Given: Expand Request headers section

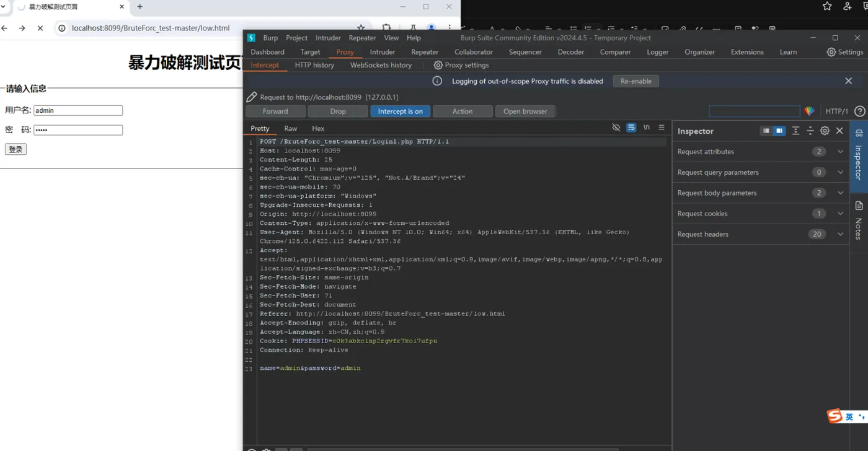Looking at the screenshot, I should (761, 234).
